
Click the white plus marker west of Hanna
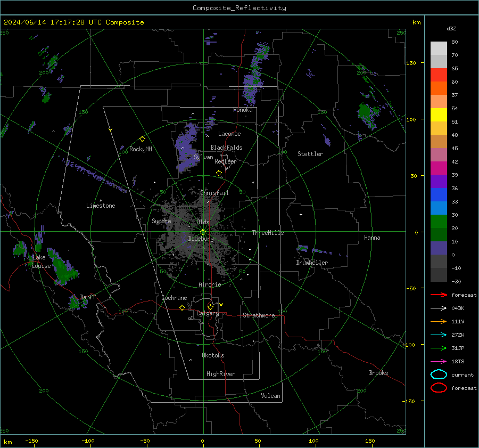pyautogui.click(x=301, y=214)
